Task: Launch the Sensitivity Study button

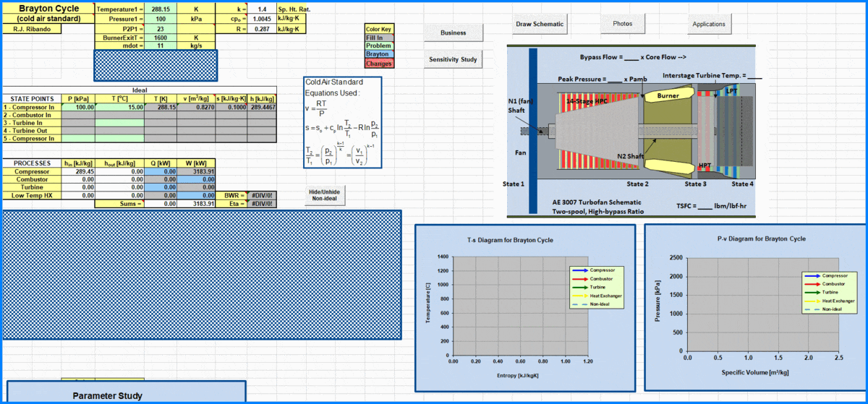Action: pyautogui.click(x=453, y=59)
